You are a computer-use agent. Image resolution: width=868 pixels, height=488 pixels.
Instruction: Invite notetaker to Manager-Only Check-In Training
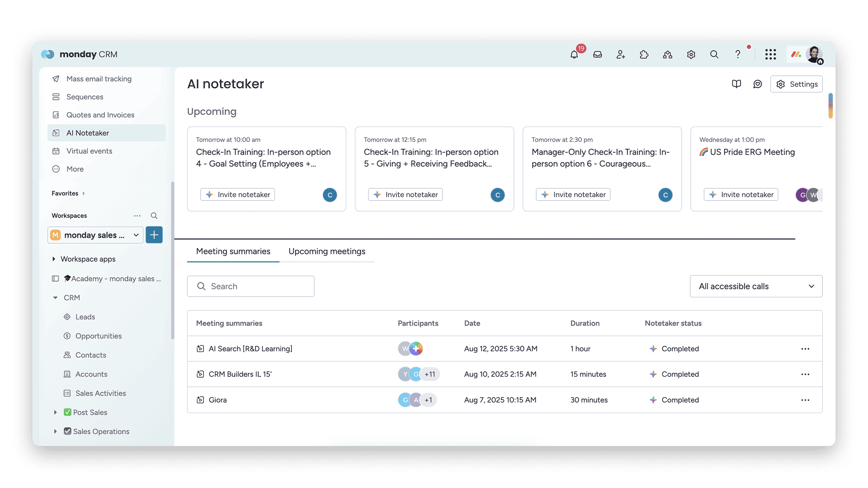[573, 194]
